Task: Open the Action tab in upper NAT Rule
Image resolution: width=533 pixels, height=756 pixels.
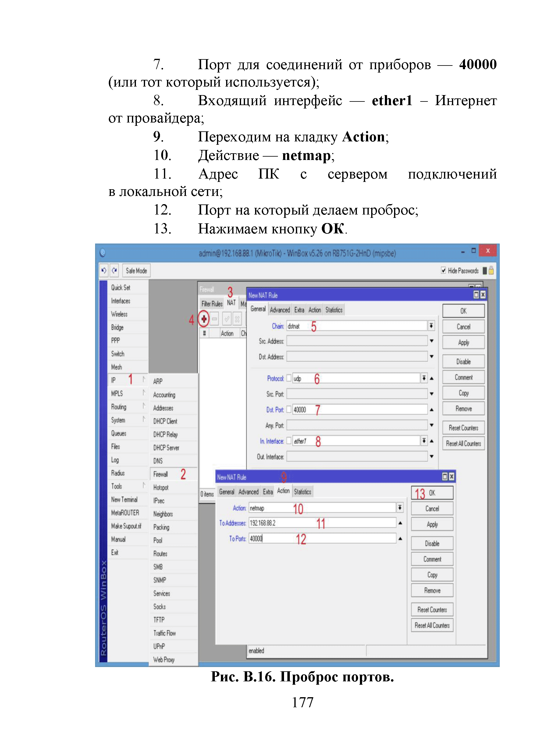Action: [314, 310]
